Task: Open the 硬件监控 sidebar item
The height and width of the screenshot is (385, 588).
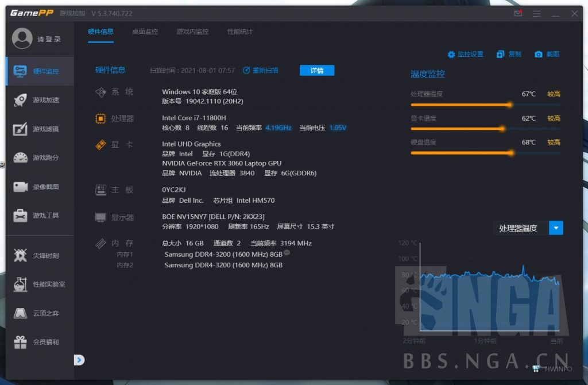Action: coord(40,71)
